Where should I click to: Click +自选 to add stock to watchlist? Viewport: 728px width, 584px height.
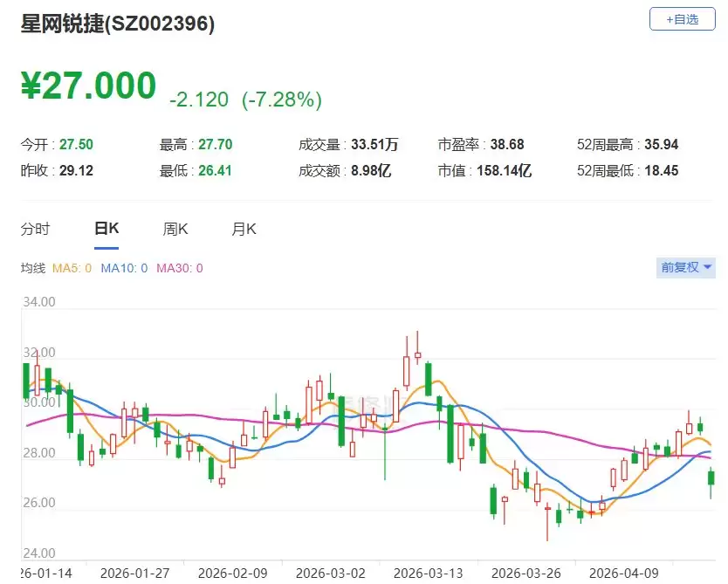coord(682,18)
